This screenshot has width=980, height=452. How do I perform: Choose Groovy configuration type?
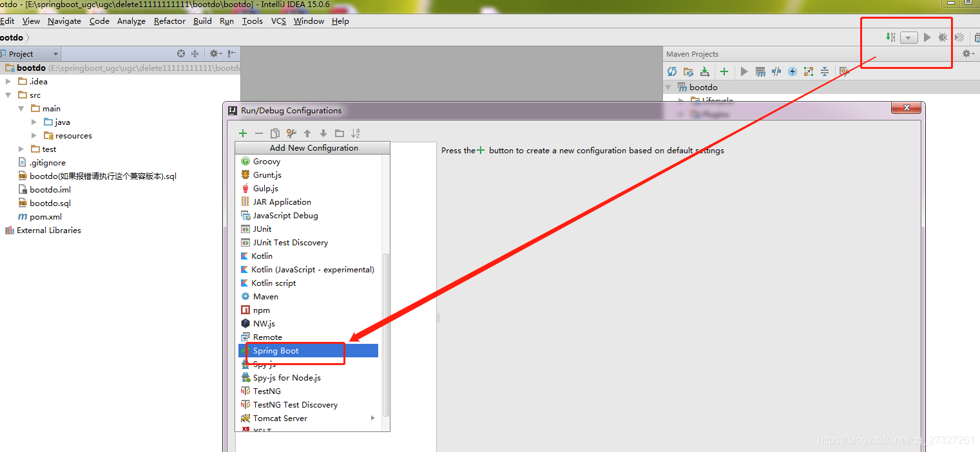pyautogui.click(x=308, y=161)
